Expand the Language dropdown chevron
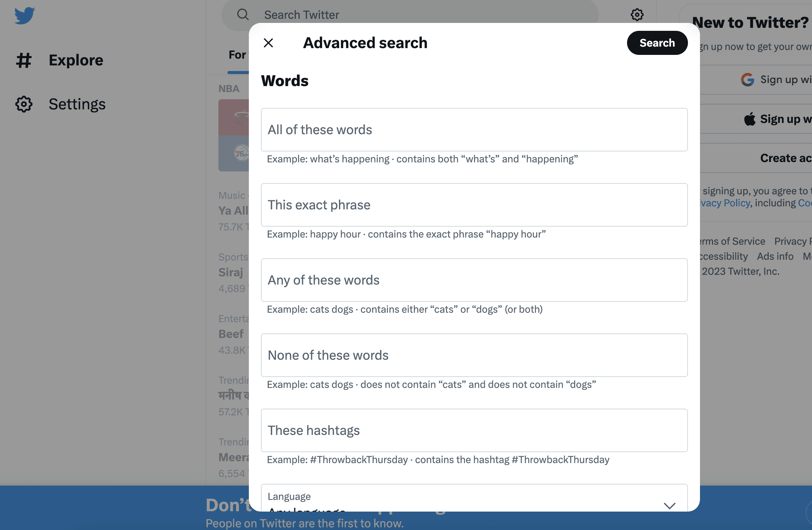Screen dimensions: 812x530 [x=670, y=505]
